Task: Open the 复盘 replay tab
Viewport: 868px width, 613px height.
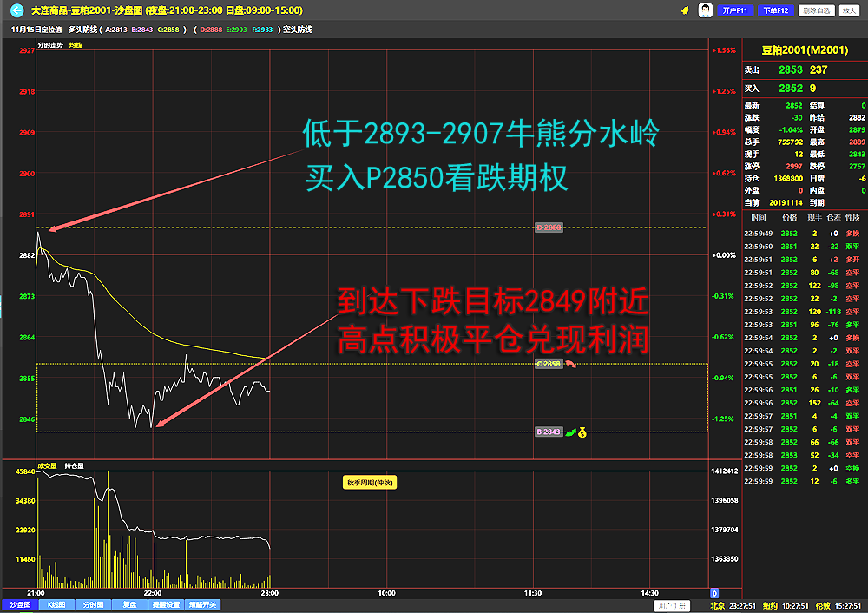Action: (x=129, y=604)
